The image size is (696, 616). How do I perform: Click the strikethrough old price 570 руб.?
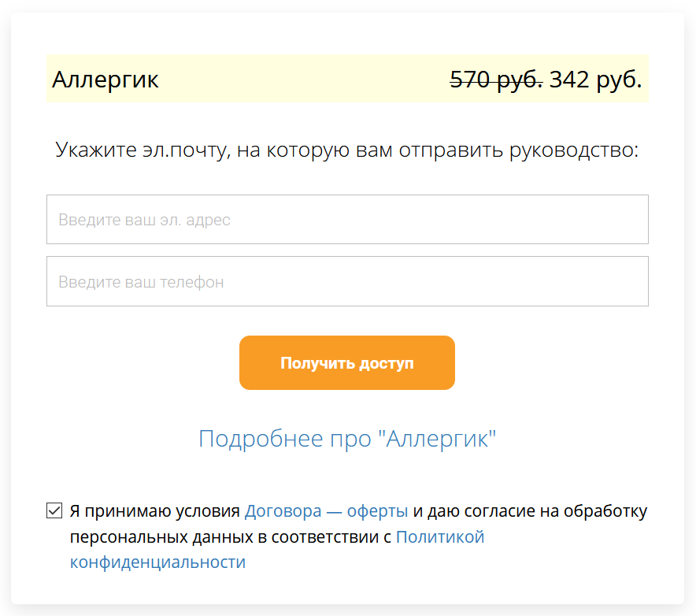click(495, 78)
